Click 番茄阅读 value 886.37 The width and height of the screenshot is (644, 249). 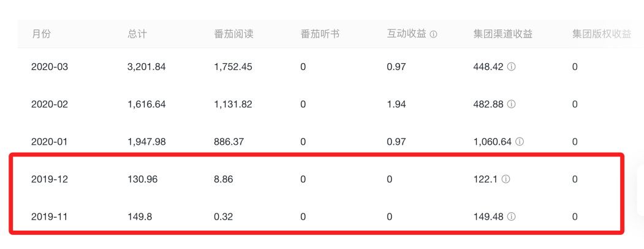click(x=229, y=142)
